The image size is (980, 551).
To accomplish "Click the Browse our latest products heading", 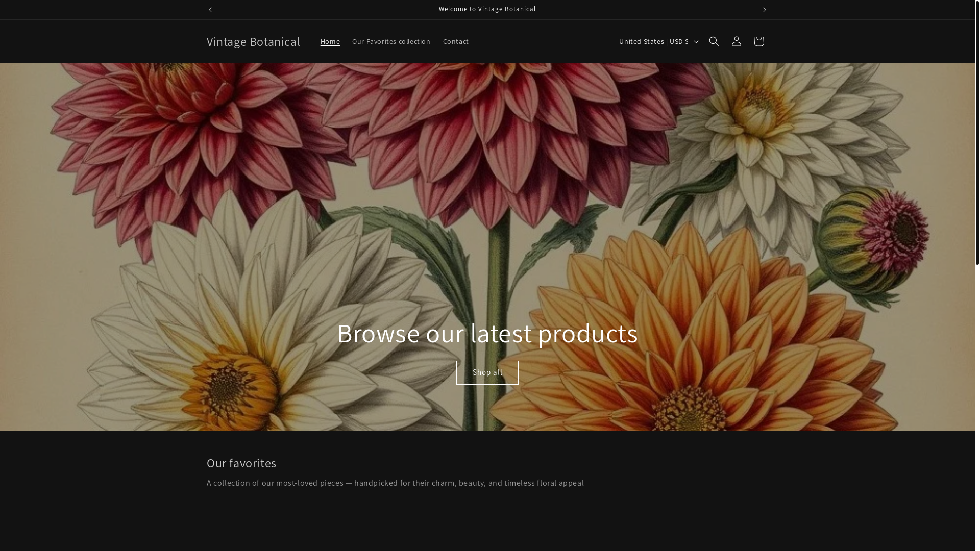I will click(x=487, y=333).
